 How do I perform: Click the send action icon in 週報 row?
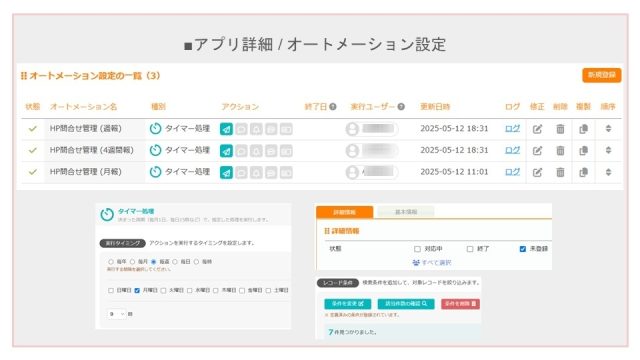click(x=226, y=129)
